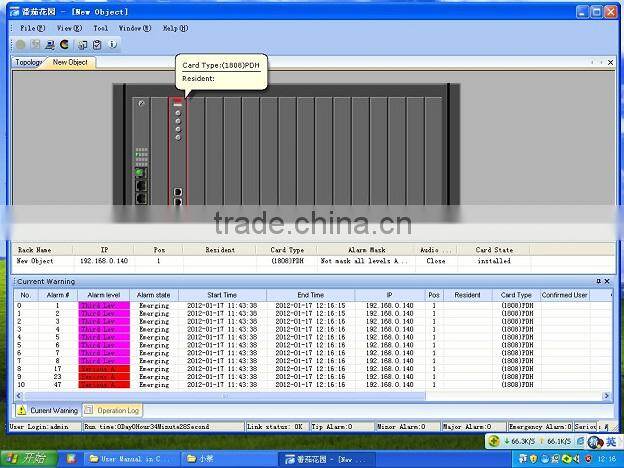Close the New Object document tab area
624x468 pixels.
(x=610, y=62)
